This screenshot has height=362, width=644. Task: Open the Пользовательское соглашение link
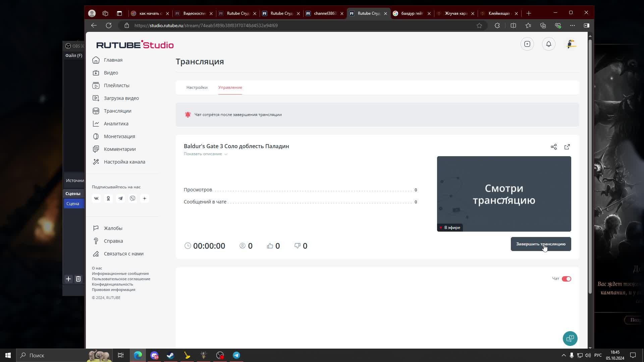(x=121, y=279)
